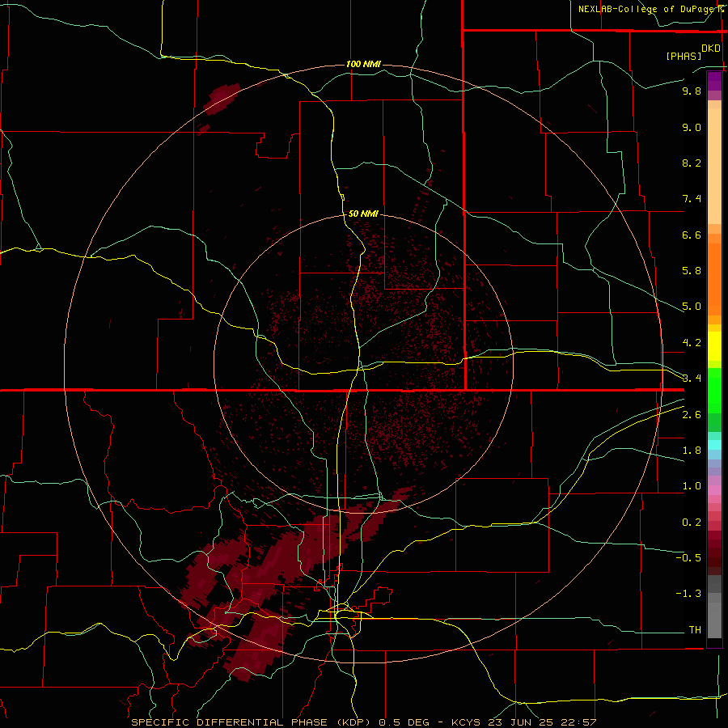
Task: Click the KCYS 23 JUN 25 22:57 timestamp
Action: pos(523,722)
